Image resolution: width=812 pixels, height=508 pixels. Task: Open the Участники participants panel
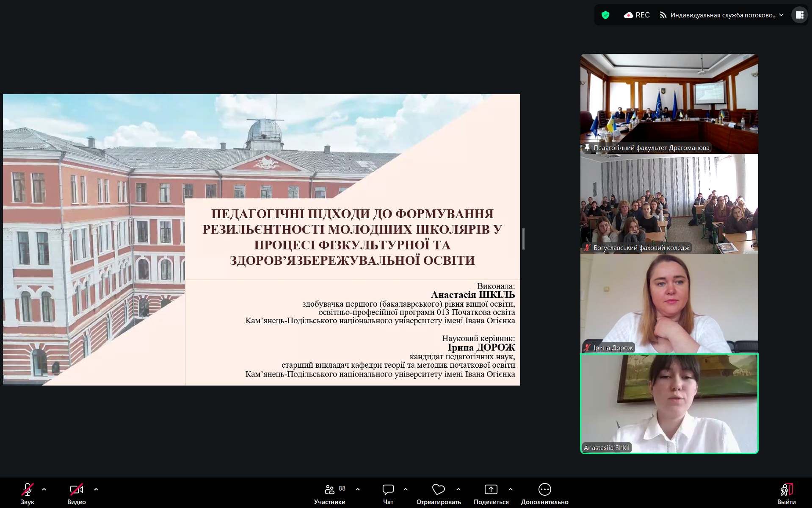[330, 494]
